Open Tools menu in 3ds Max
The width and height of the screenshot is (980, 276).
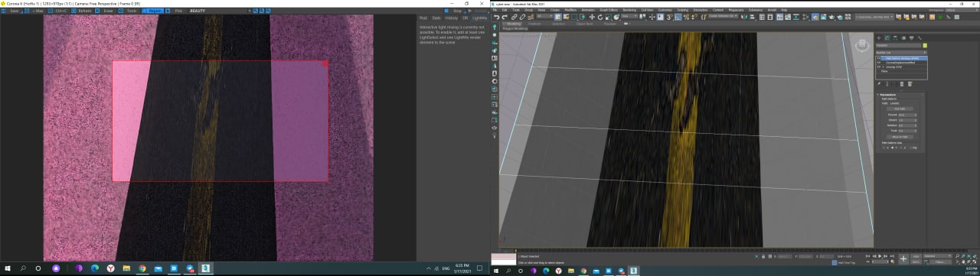click(x=515, y=10)
